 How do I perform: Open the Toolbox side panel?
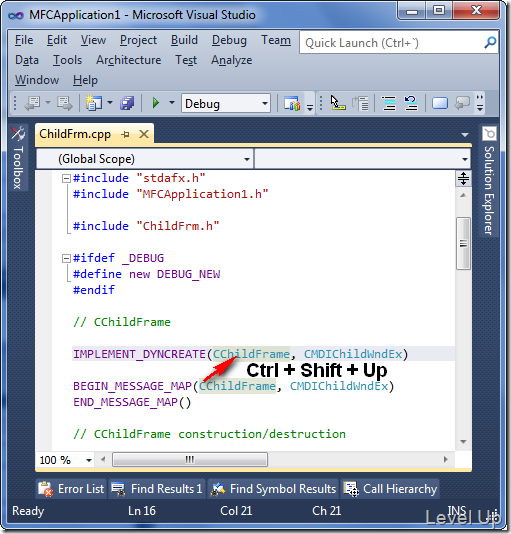pyautogui.click(x=18, y=158)
